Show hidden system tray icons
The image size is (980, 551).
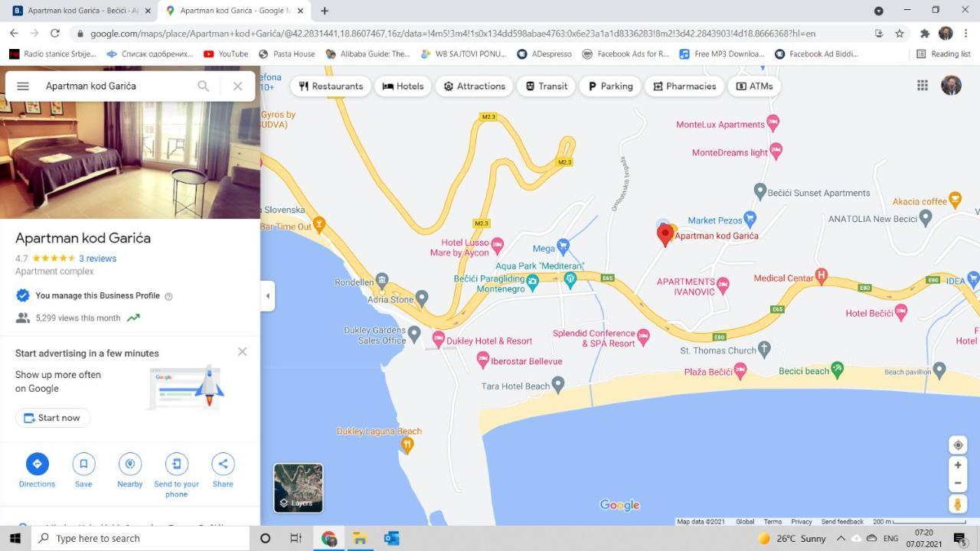click(841, 538)
